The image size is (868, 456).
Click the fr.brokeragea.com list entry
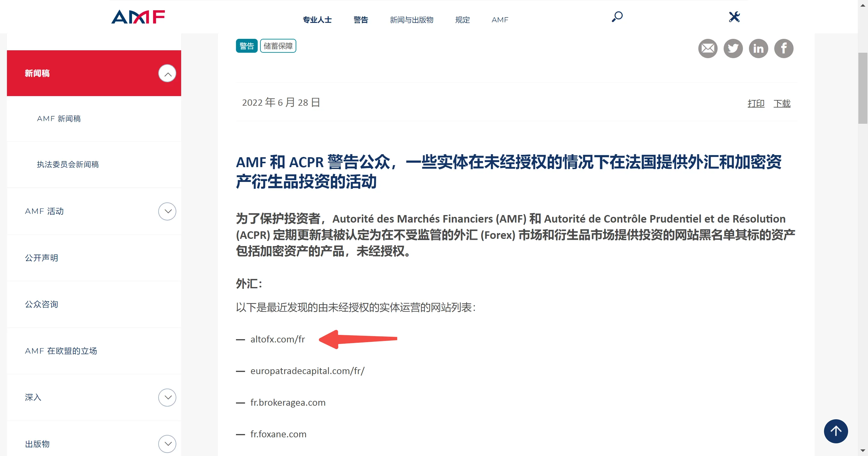tap(288, 403)
